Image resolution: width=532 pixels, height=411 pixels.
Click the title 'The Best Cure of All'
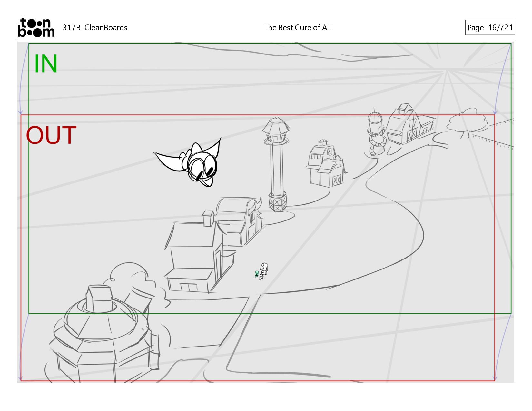coord(297,28)
